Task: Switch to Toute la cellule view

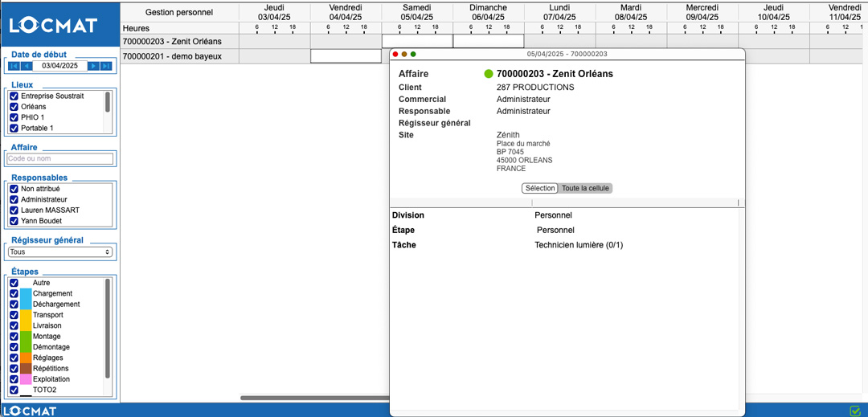Action: [586, 188]
